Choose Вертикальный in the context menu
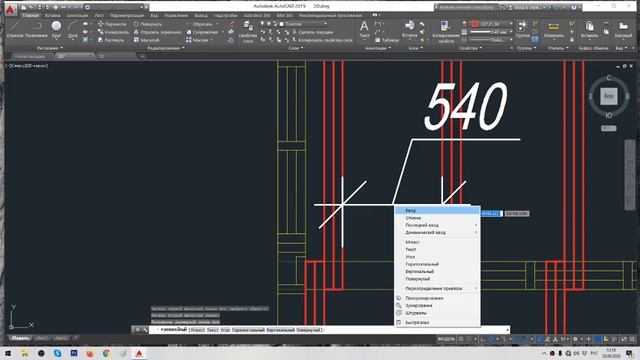The image size is (640, 360). pos(437,271)
